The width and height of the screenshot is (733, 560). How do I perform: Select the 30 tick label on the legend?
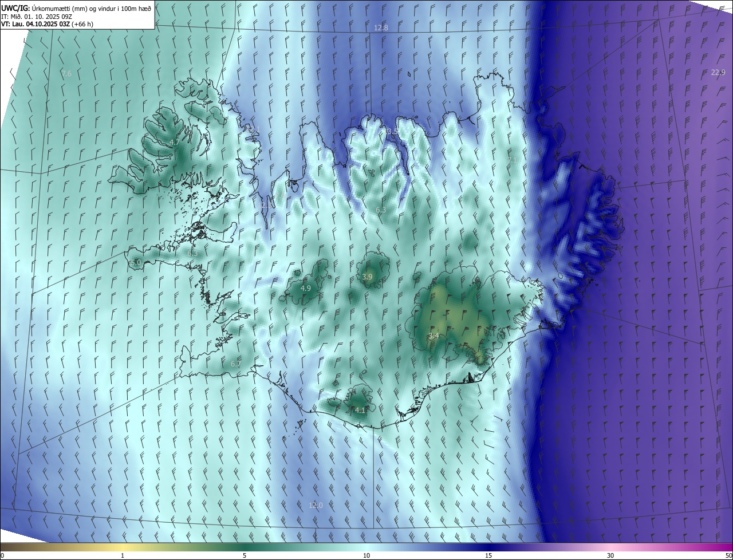click(x=610, y=555)
